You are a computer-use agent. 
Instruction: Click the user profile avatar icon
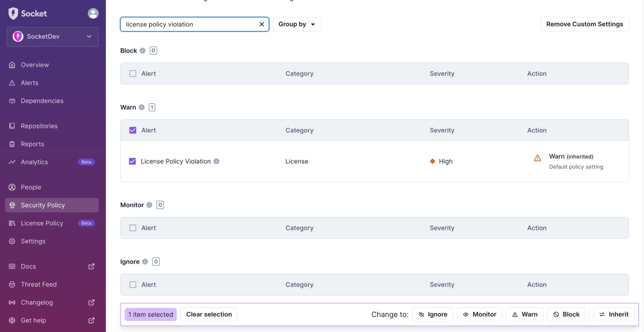[93, 14]
